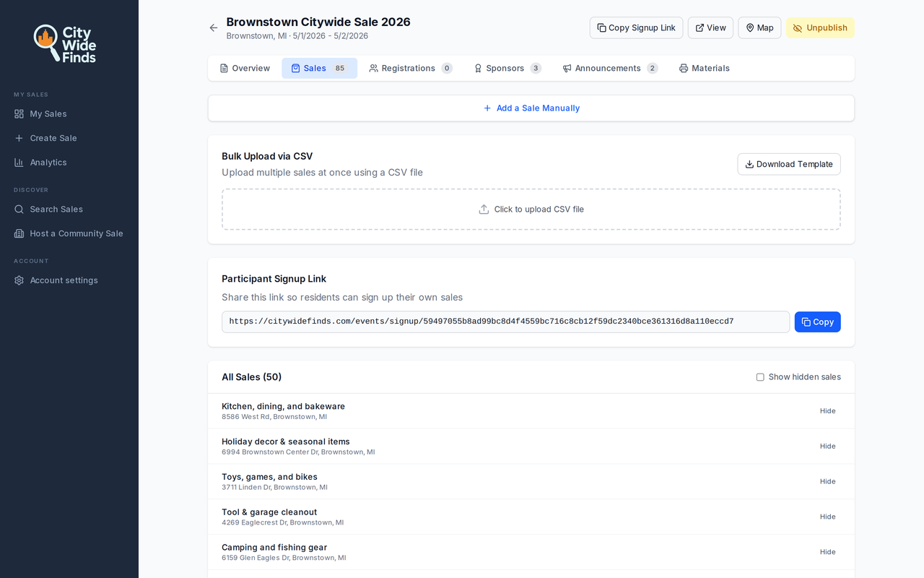Hide the Tool & garage cleanout sale
The width and height of the screenshot is (924, 578).
[828, 517]
